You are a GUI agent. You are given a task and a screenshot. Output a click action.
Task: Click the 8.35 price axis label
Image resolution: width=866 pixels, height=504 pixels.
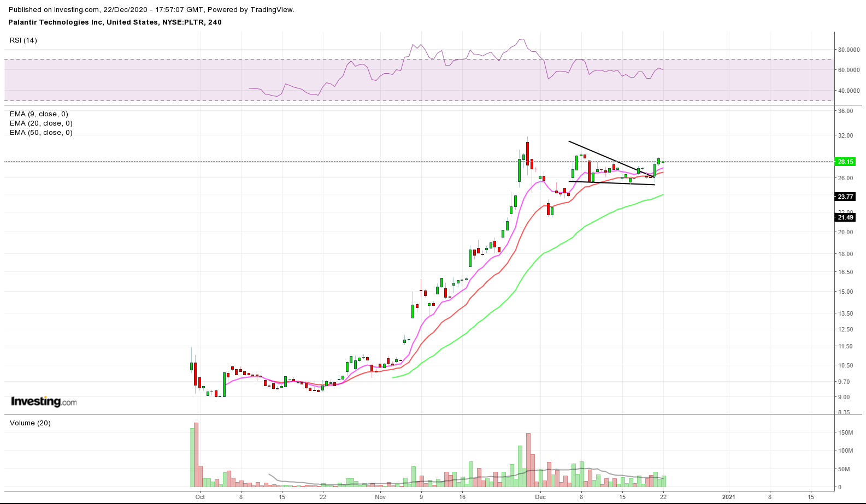pos(844,412)
